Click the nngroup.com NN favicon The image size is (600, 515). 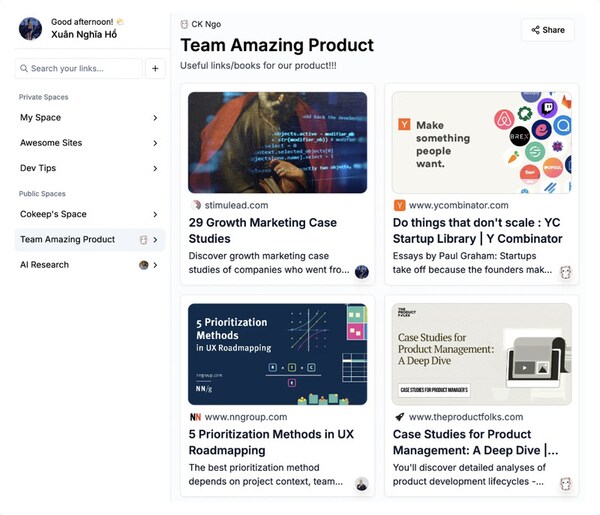pos(196,416)
